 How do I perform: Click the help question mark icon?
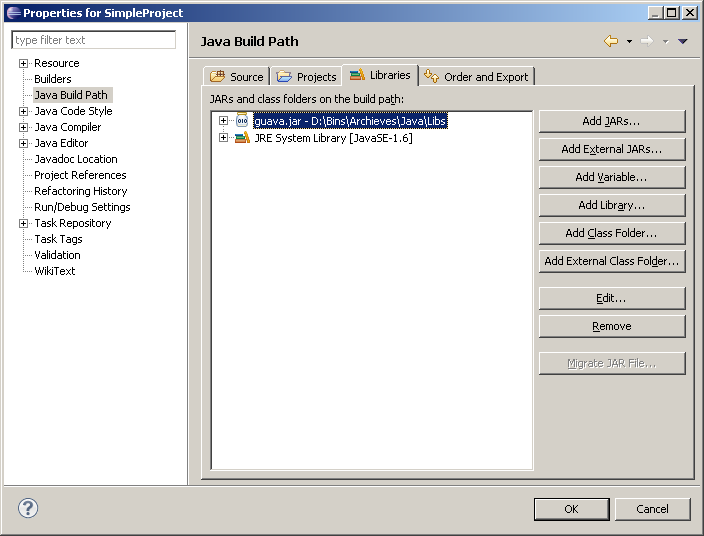(28, 508)
